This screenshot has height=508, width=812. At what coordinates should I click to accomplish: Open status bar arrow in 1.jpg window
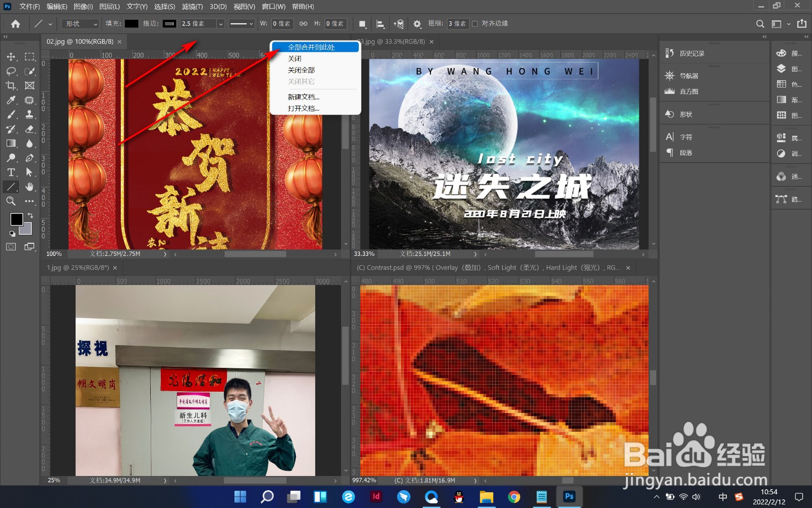[x=165, y=480]
